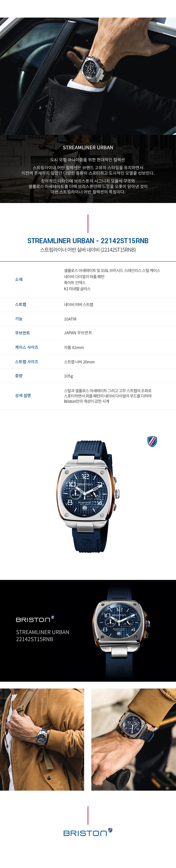
Task: Click the white BRISTON logo on black banner
Action: tap(33, 620)
